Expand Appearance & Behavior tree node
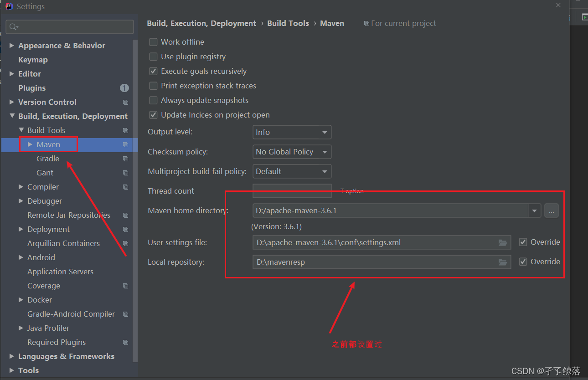Image resolution: width=588 pixels, height=380 pixels. tap(12, 46)
